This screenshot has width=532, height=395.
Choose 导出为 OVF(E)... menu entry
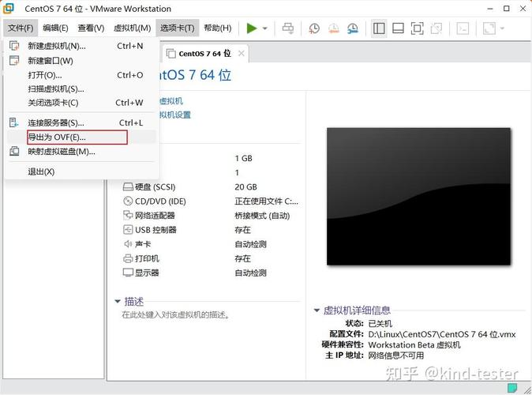[x=81, y=137]
